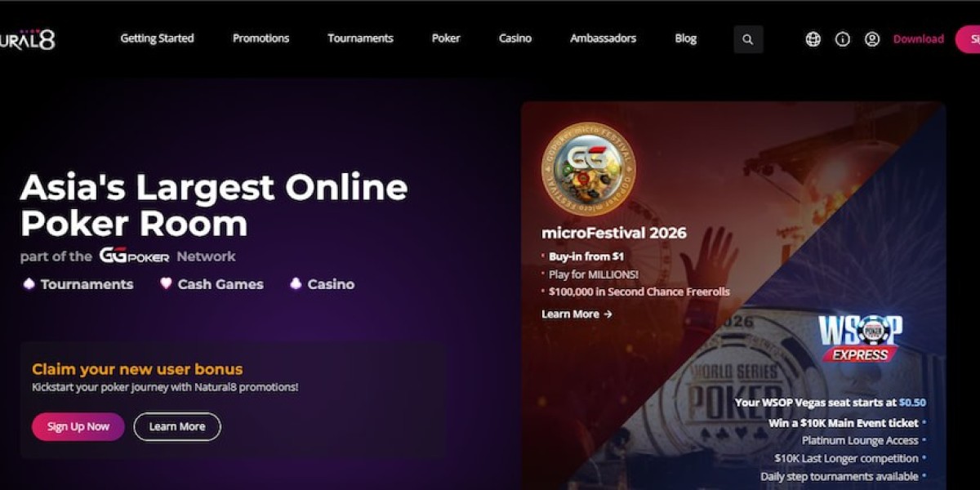
Task: Click the WSOP Express logo
Action: tap(860, 338)
